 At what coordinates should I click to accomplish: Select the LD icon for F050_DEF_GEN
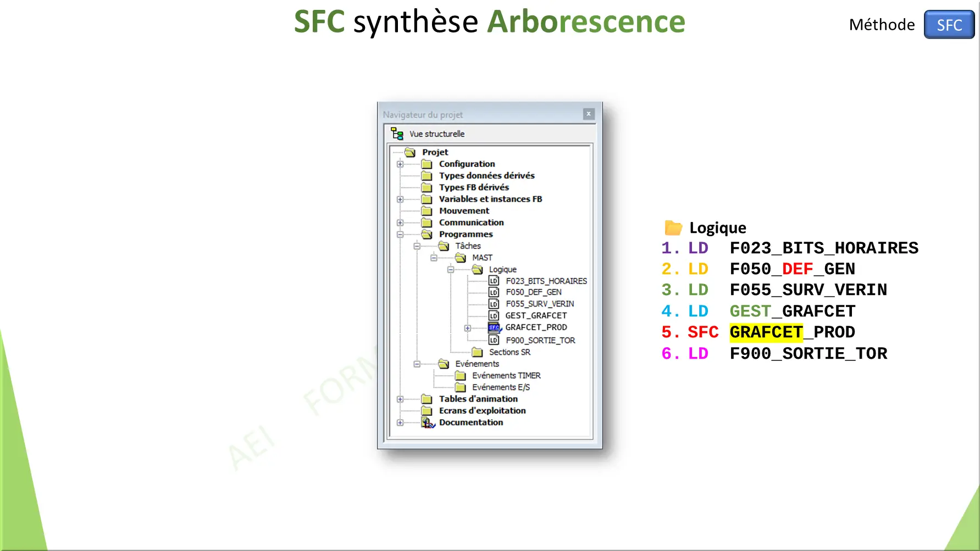493,292
